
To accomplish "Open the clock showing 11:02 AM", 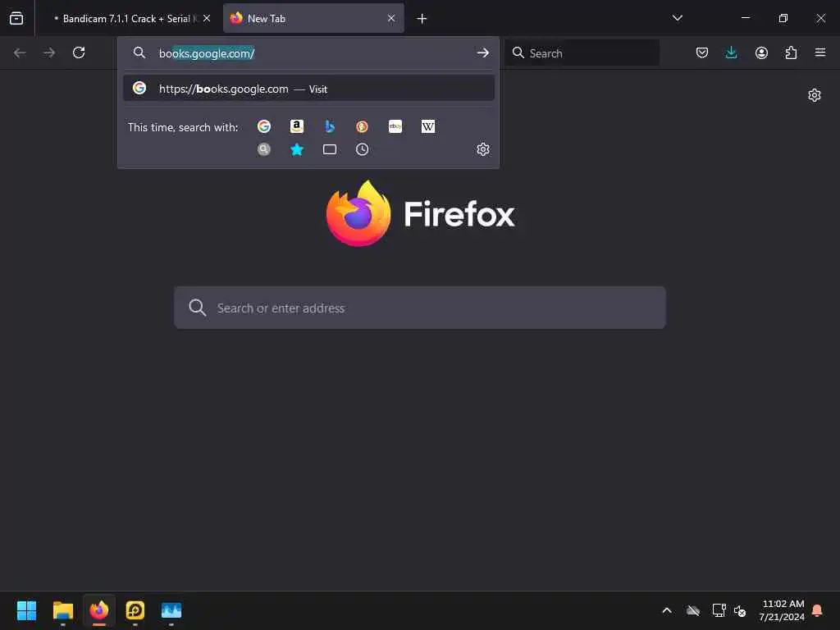I will (782, 610).
